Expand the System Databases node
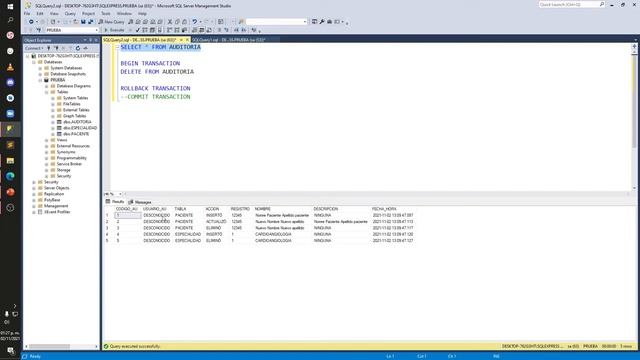The height and width of the screenshot is (360, 640). pos(40,68)
